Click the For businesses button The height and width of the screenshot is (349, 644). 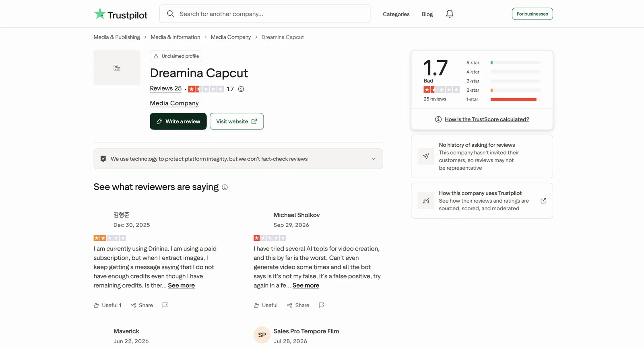(x=532, y=14)
